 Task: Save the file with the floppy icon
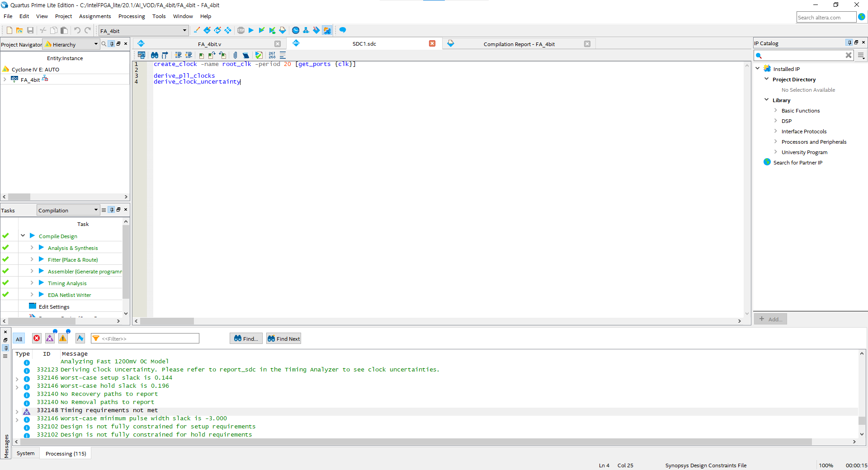point(30,30)
